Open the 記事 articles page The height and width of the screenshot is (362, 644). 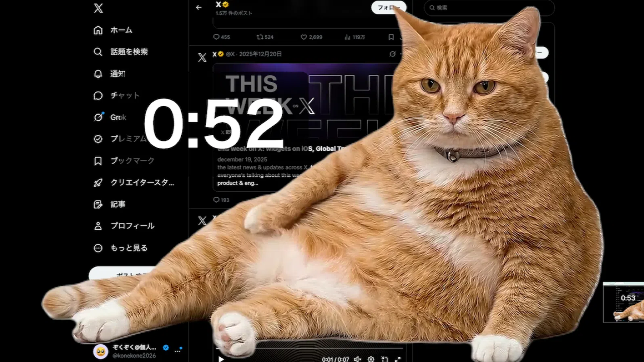(x=110, y=205)
